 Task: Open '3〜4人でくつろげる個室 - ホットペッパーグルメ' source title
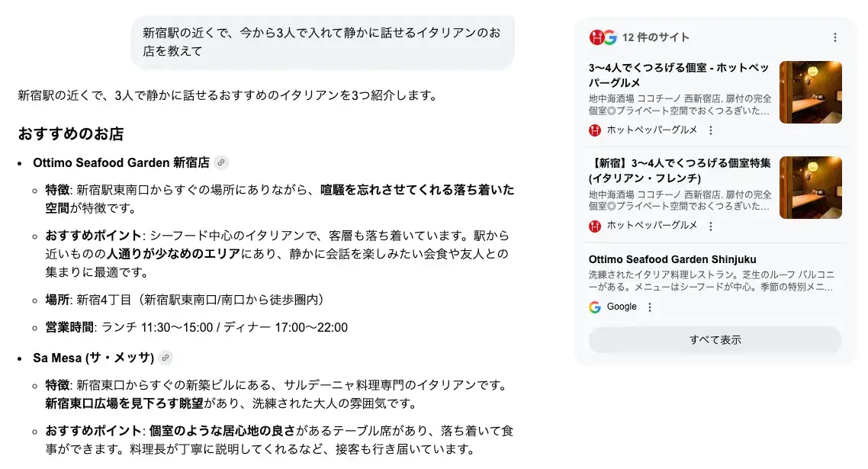679,75
